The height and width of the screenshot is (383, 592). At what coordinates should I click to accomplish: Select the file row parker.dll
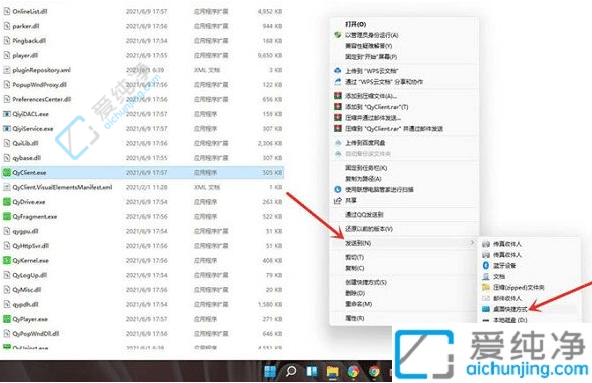(143, 26)
